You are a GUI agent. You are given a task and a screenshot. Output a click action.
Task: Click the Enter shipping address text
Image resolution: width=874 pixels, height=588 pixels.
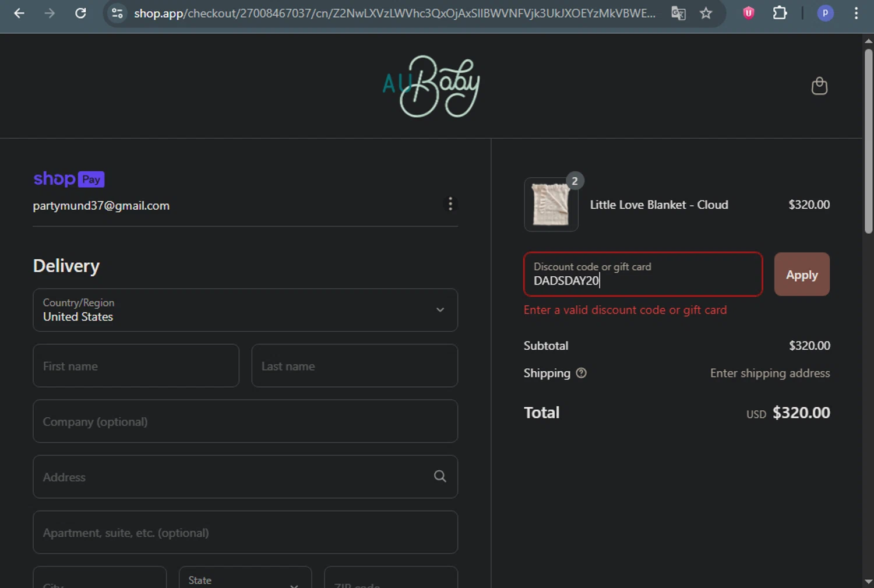pos(770,373)
